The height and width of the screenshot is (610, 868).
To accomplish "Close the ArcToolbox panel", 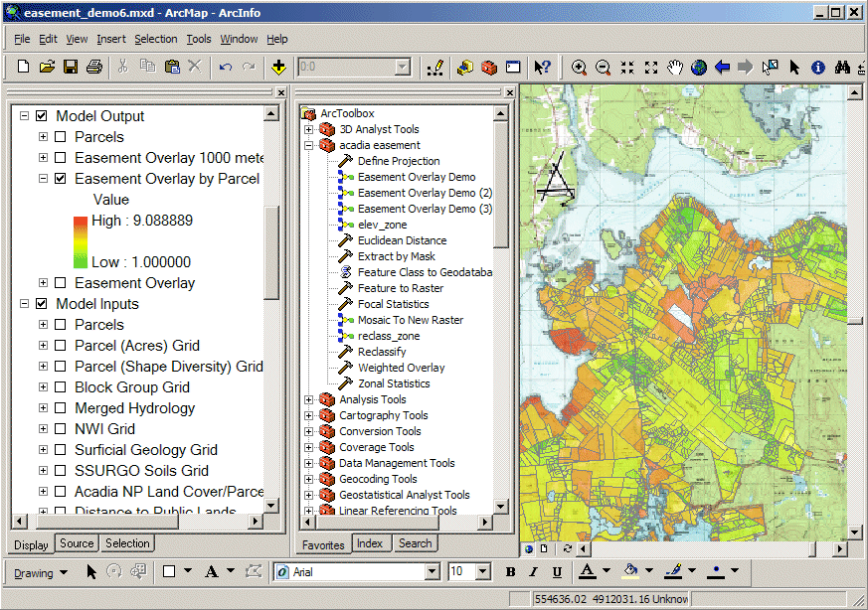I will pyautogui.click(x=510, y=92).
